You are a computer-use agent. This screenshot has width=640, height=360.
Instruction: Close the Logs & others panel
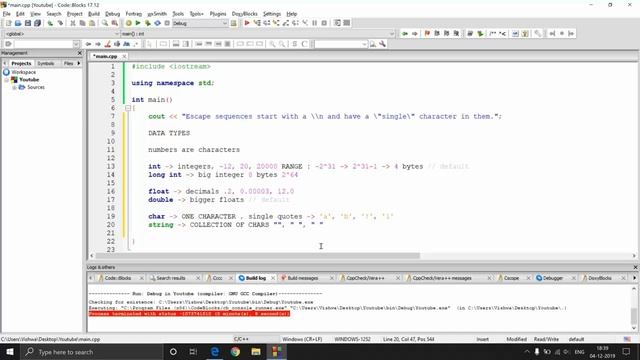(635, 267)
